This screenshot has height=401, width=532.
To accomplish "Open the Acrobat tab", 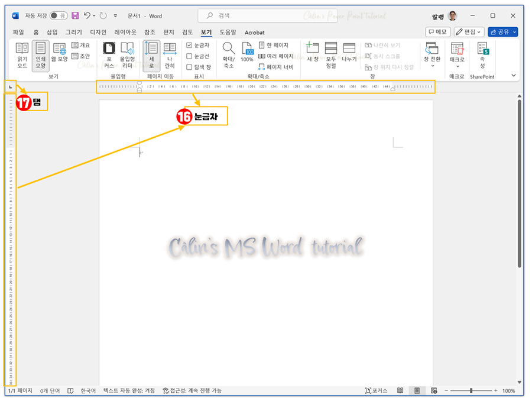I will coord(254,33).
